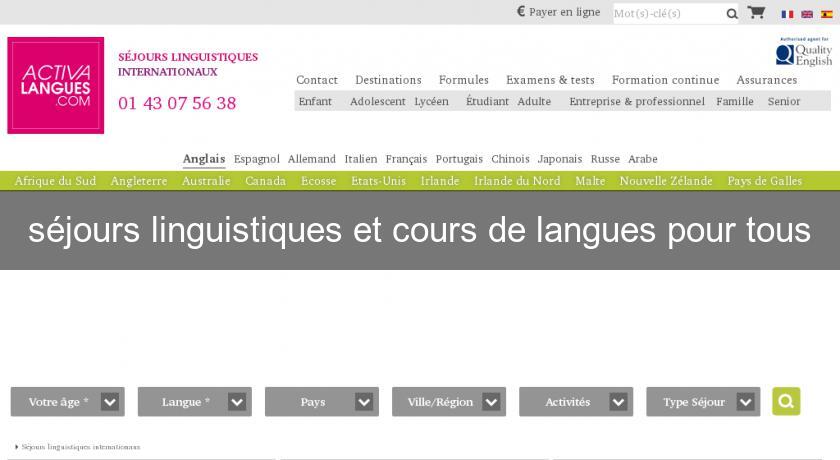
Task: Select the Portugais language tab
Action: click(459, 159)
